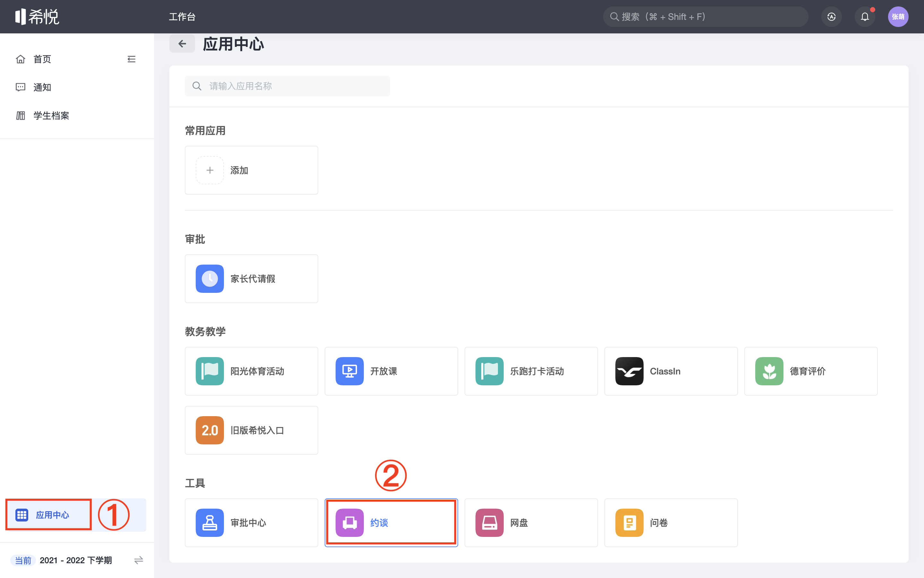924x578 pixels.
Task: Click the 当前 semester tag
Action: [23, 560]
